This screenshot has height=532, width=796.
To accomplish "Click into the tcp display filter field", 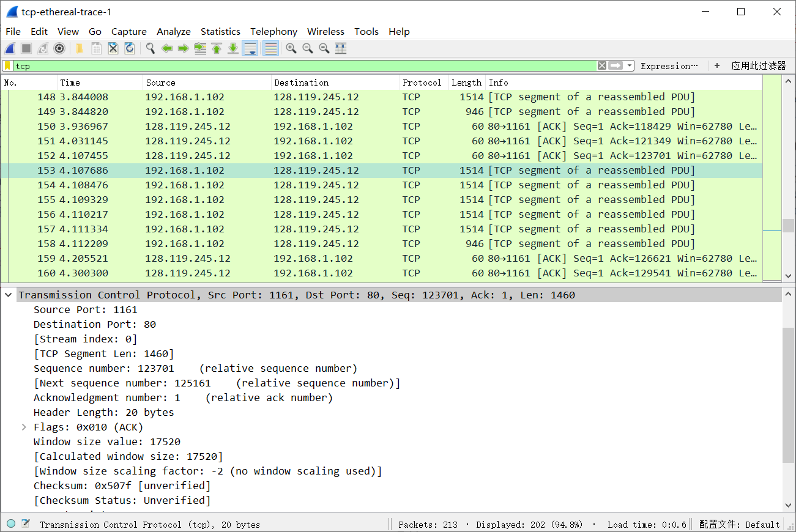I will click(x=304, y=65).
